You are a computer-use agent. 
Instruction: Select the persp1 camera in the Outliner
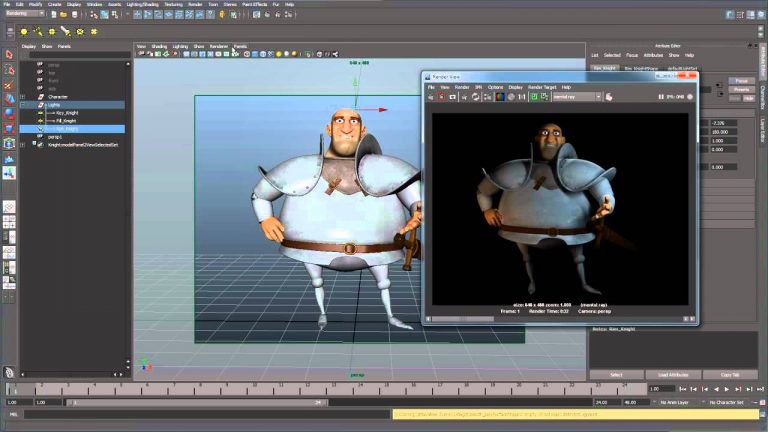tap(55, 137)
